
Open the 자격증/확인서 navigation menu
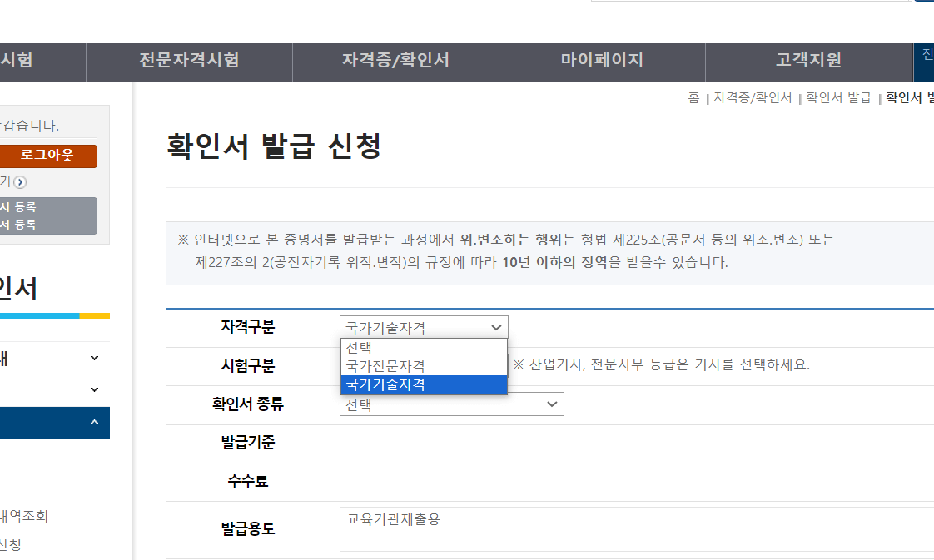click(395, 61)
